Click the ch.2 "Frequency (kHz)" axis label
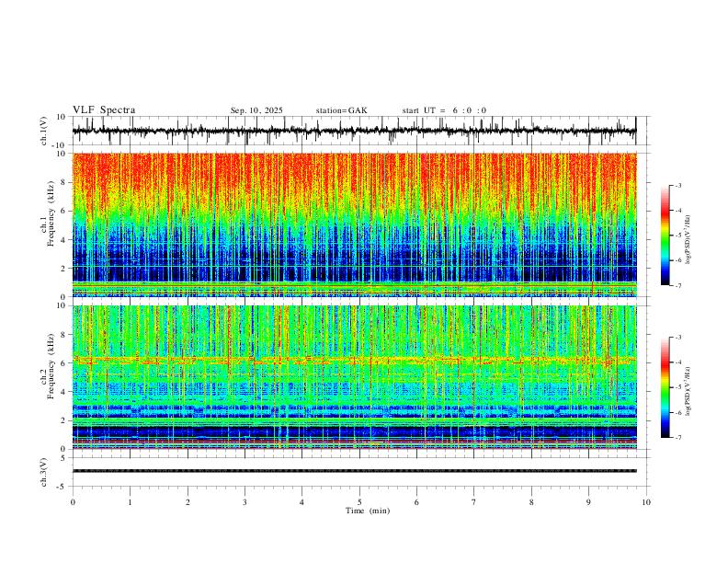The image size is (728, 563). coord(51,365)
